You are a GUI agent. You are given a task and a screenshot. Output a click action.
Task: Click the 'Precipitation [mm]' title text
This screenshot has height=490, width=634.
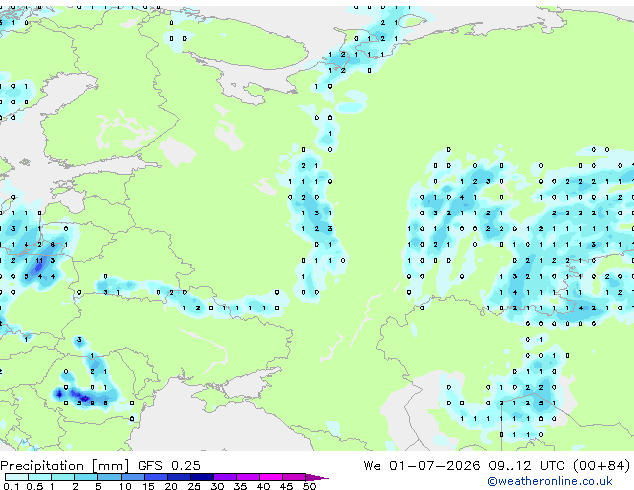click(x=65, y=466)
